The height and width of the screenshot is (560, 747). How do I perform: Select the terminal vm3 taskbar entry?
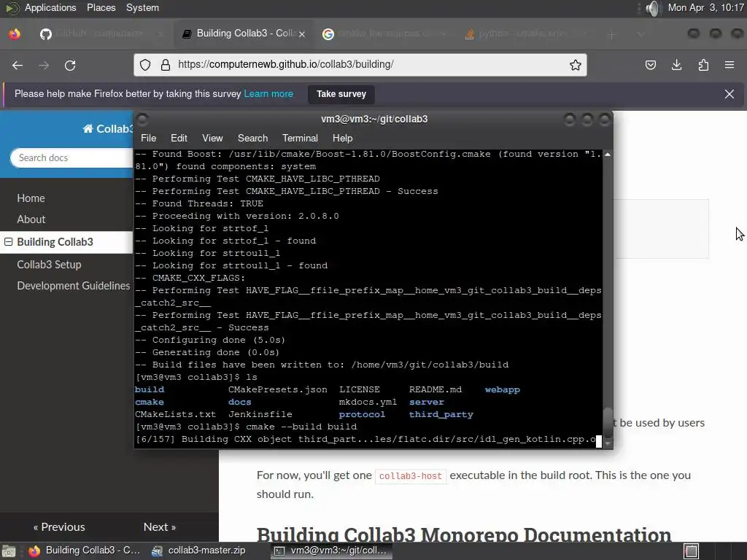pyautogui.click(x=333, y=551)
